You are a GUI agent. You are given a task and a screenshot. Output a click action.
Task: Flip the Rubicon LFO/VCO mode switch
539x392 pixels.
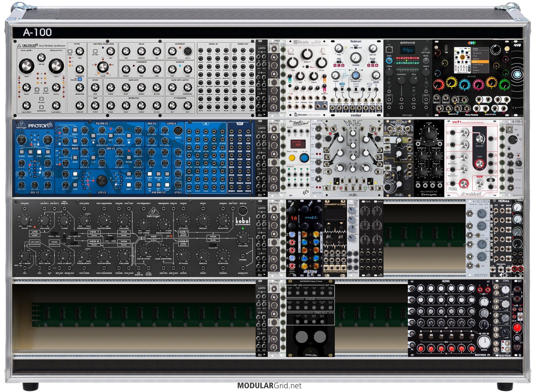coord(355,48)
